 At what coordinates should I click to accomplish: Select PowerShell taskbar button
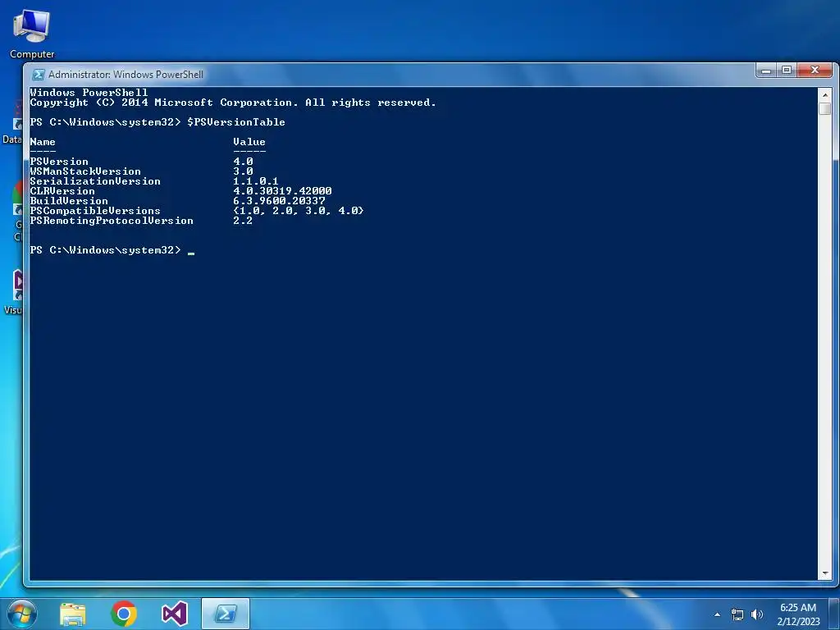(226, 614)
